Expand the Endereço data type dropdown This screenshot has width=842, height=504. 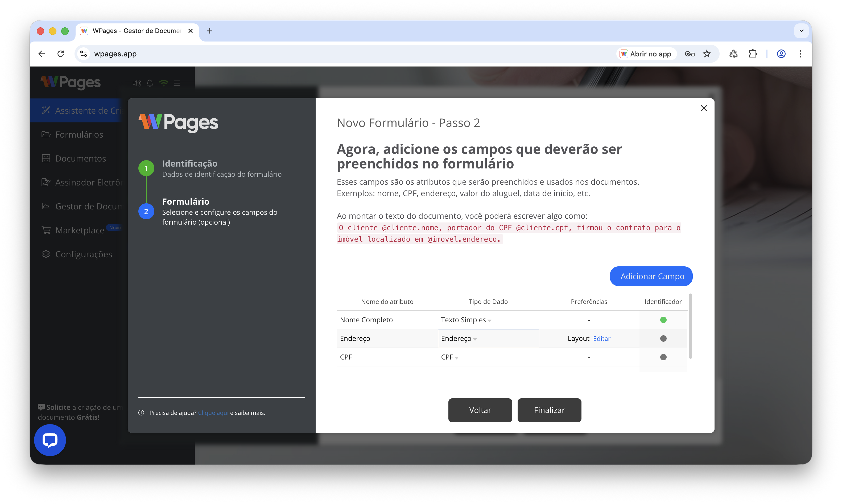coord(459,338)
